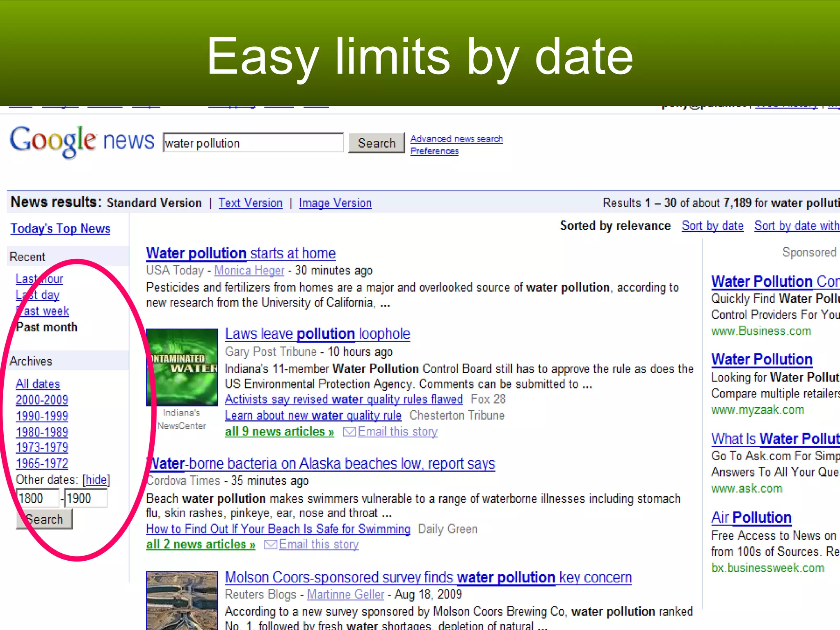The image size is (840, 630).
Task: Open article Laws leave pollution loophole
Action: point(317,333)
